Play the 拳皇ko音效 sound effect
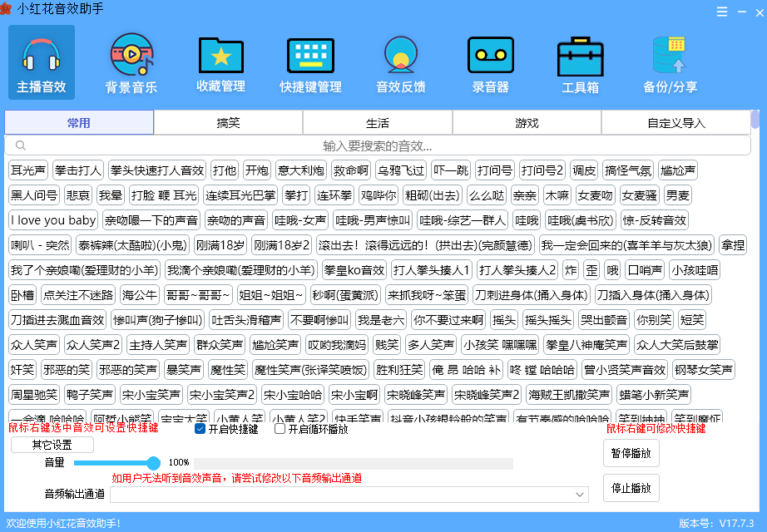 [354, 270]
